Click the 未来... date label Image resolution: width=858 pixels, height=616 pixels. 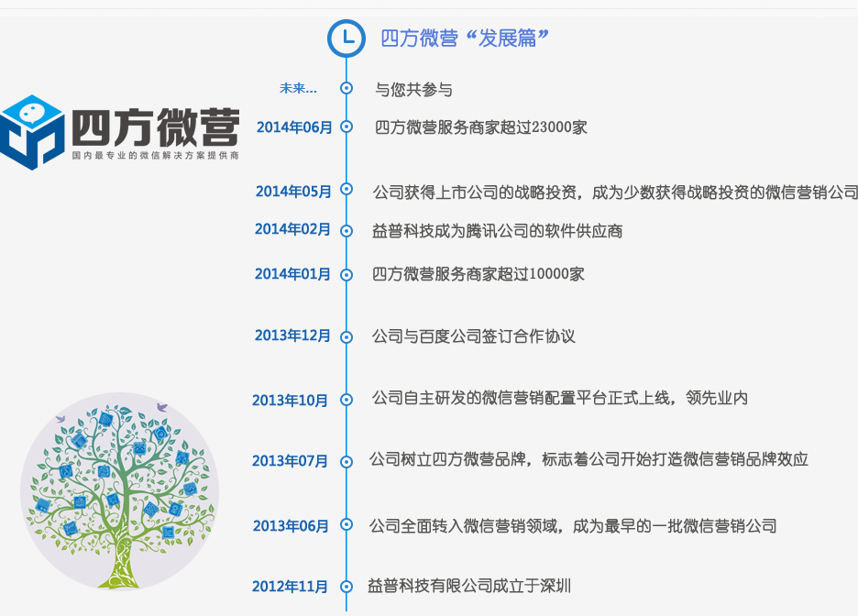click(x=298, y=89)
